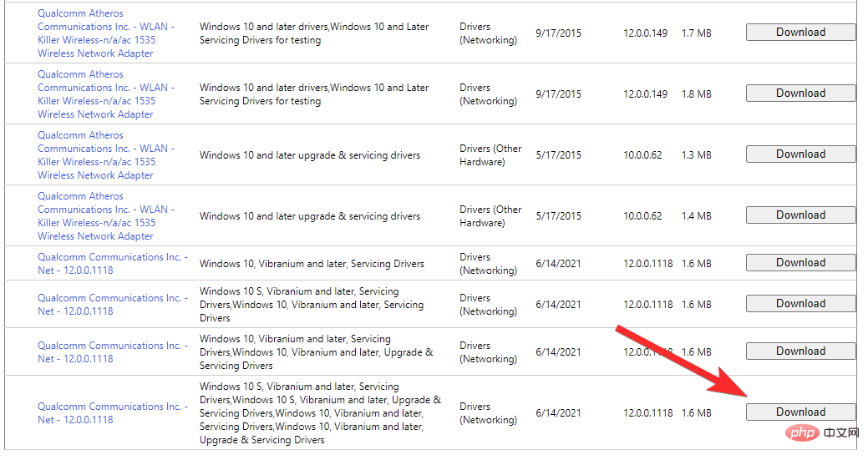Click Drivers (Other Hardware) in the 1.4 MB row
The width and height of the screenshot is (868, 460).
[490, 215]
